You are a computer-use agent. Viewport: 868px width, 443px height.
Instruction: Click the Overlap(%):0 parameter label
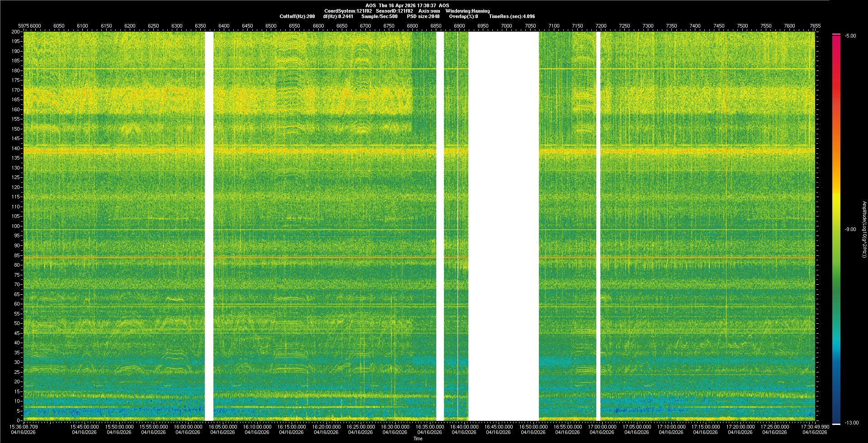click(463, 16)
